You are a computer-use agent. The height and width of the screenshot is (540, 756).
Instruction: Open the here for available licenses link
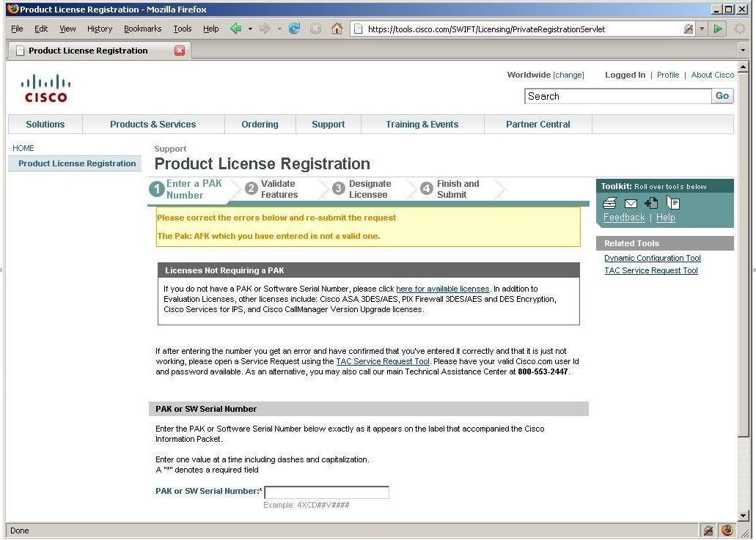pyautogui.click(x=443, y=289)
